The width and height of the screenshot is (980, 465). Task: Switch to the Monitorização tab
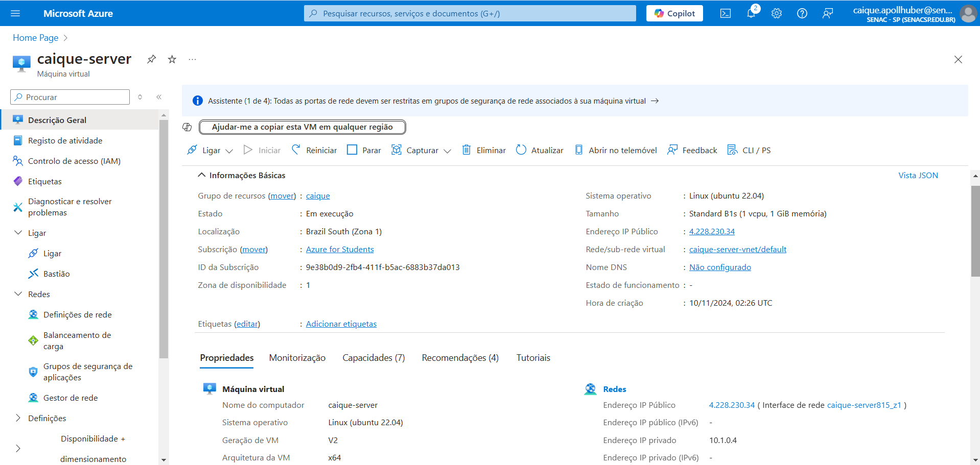point(297,358)
